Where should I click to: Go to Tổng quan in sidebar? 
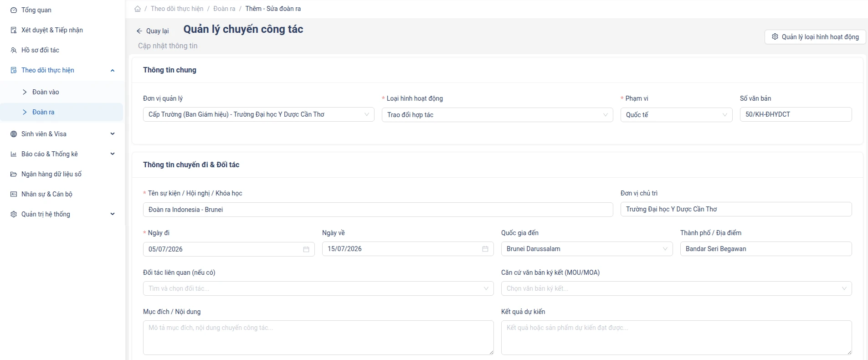(62, 10)
